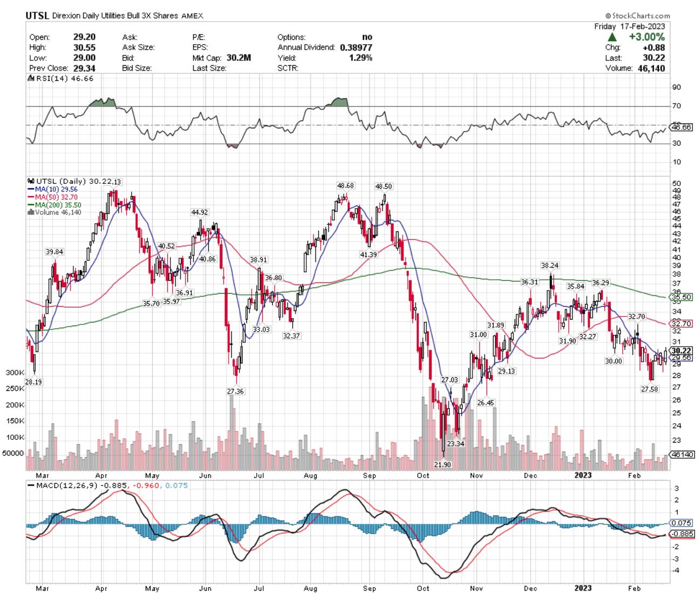
Task: Click the Low value 29.00
Action: tap(85, 58)
